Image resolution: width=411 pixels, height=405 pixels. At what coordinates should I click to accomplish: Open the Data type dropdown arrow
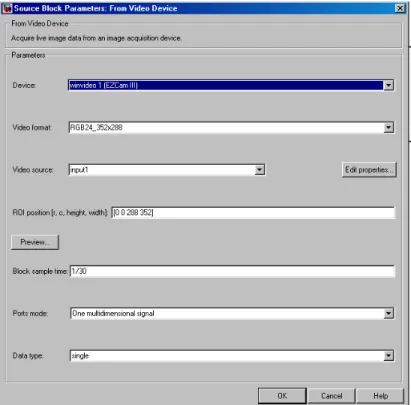[x=388, y=356]
